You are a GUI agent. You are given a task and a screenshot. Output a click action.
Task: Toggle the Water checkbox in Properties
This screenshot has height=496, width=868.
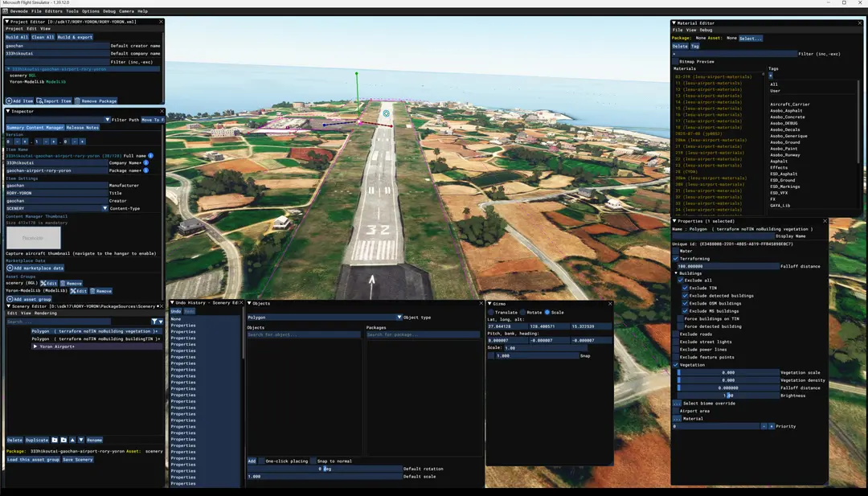pyautogui.click(x=675, y=252)
